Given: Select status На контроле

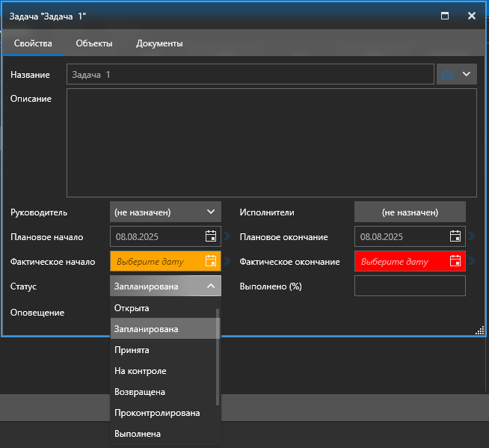Looking at the screenshot, I should pyautogui.click(x=140, y=371).
